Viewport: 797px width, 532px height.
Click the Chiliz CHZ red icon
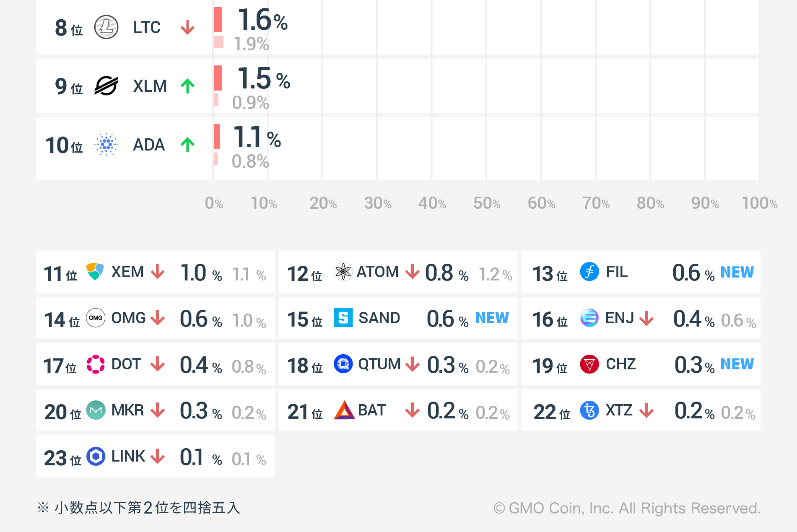point(589,364)
